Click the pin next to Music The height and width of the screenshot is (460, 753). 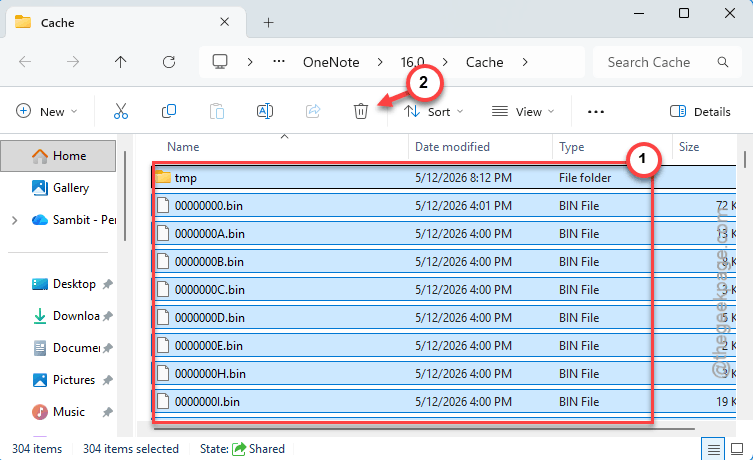(x=108, y=412)
